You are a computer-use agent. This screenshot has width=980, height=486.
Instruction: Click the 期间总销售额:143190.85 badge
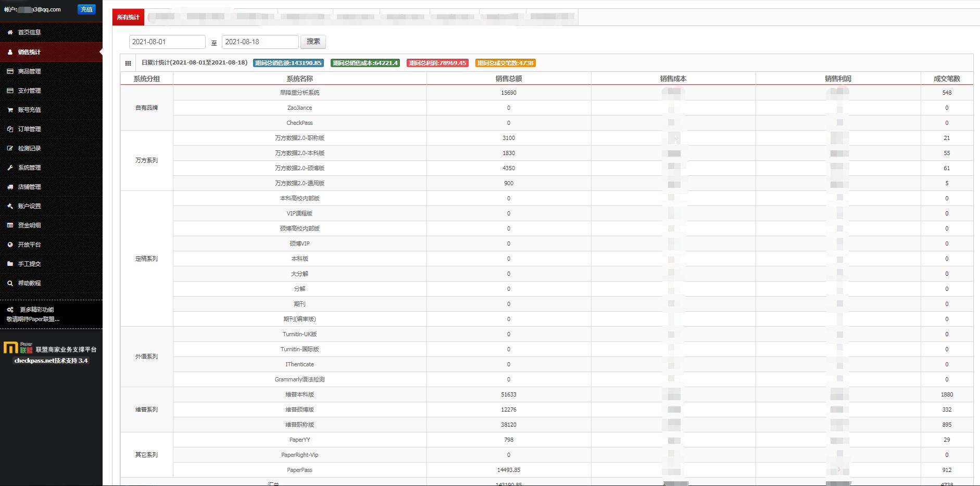(x=288, y=63)
